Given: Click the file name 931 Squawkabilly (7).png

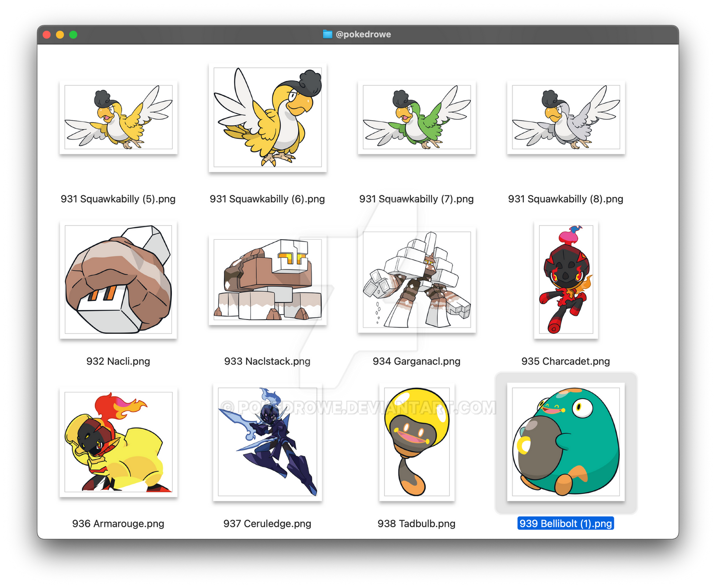Looking at the screenshot, I should coord(417,199).
